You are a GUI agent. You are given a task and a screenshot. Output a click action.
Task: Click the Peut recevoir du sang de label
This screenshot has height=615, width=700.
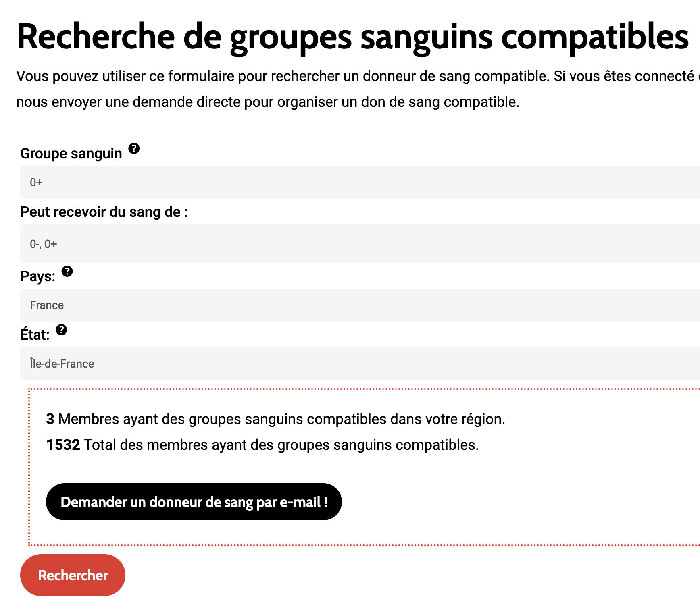pos(104,212)
